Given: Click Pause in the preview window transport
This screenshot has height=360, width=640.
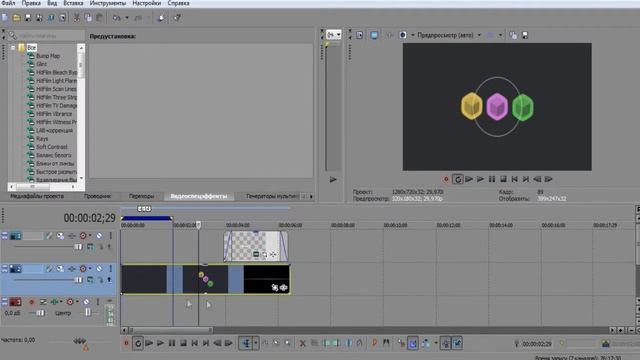Looking at the screenshot, I should point(492,179).
